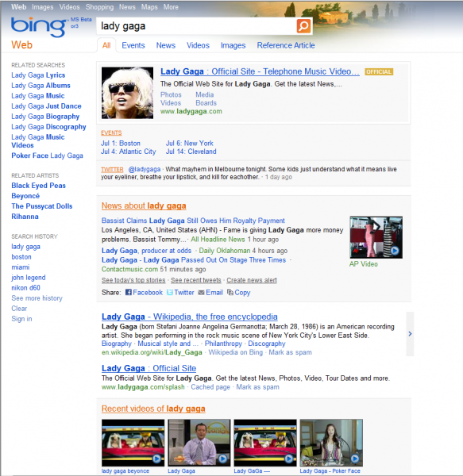Open Lady Gaga Just Dance related search

point(46,106)
